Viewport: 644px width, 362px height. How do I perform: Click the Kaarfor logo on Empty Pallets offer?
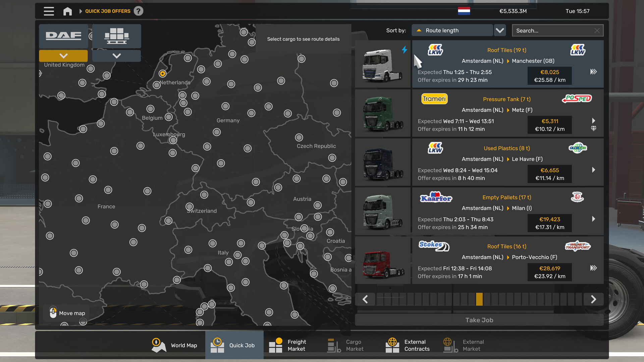coord(435,197)
